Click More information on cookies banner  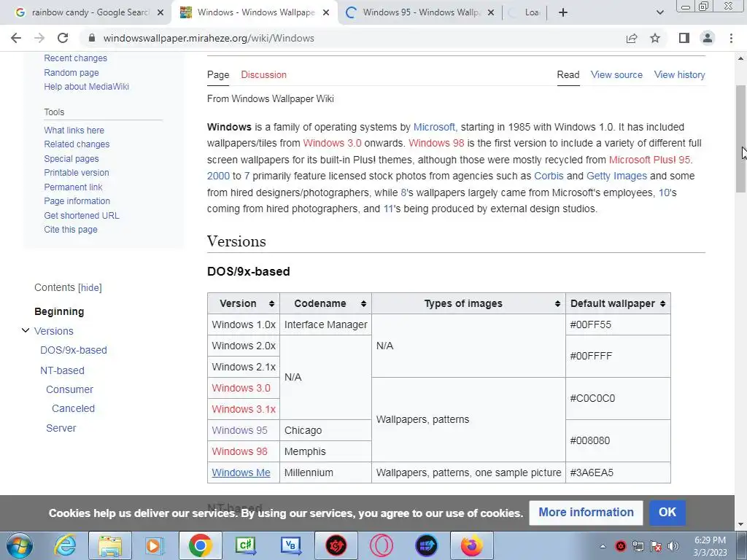586,513
